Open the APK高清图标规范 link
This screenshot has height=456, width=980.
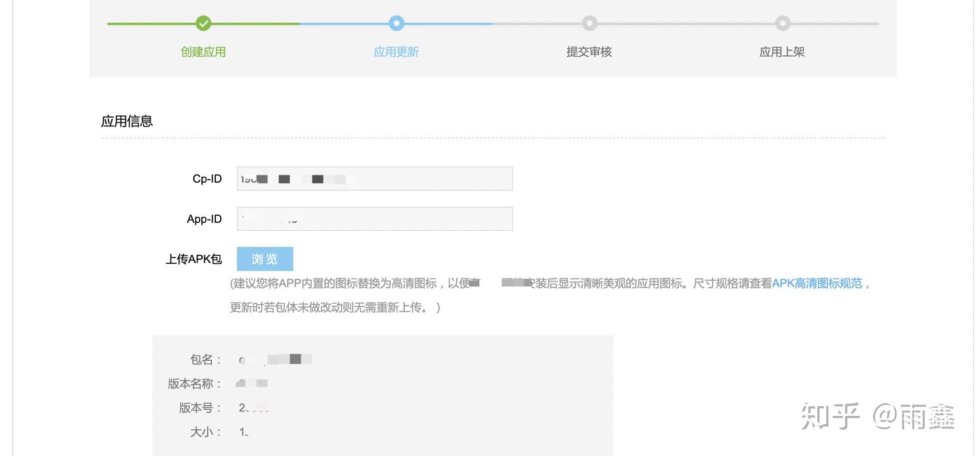(x=817, y=283)
